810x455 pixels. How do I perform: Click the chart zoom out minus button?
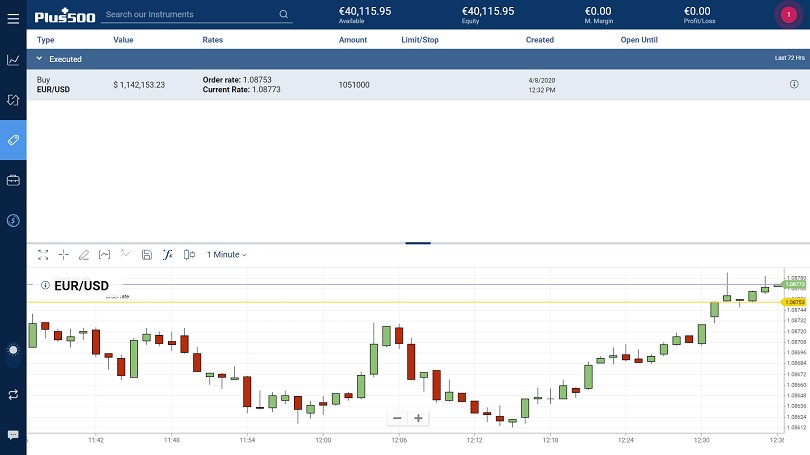pyautogui.click(x=397, y=418)
